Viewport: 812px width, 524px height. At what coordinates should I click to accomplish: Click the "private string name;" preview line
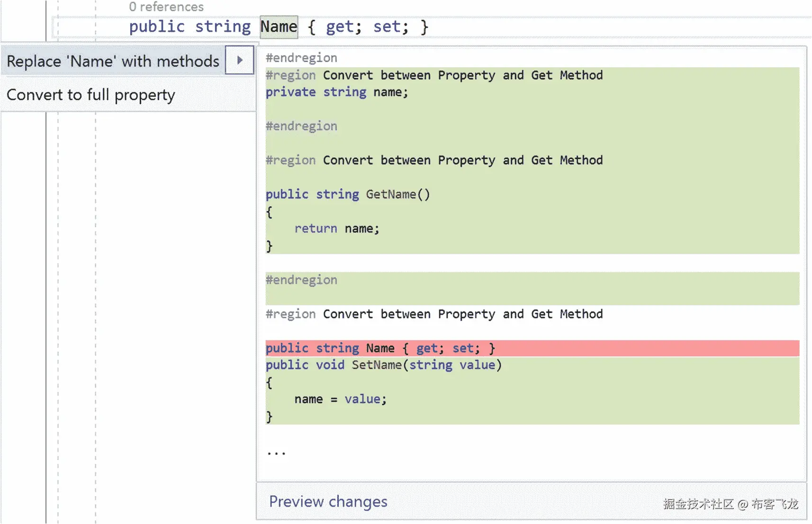[x=336, y=92]
